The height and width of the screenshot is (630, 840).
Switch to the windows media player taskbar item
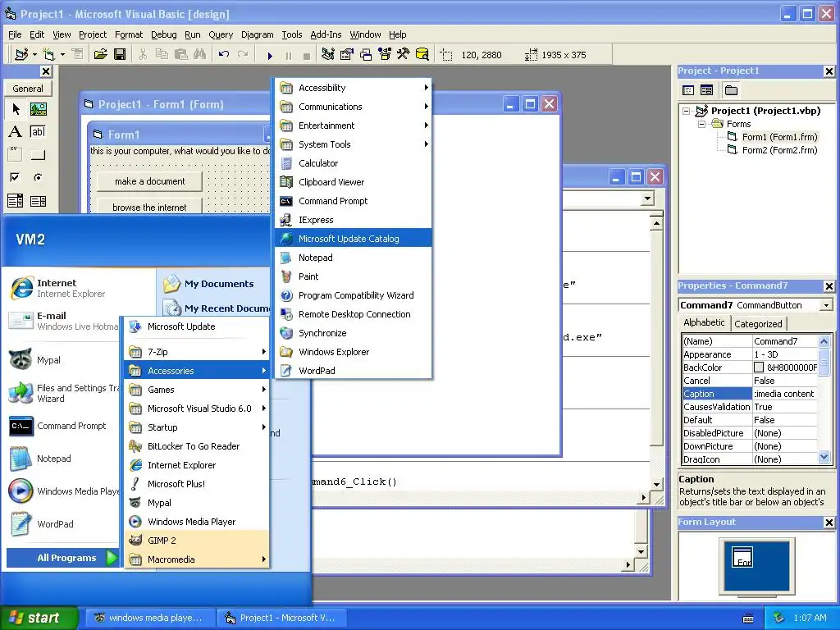point(149,618)
